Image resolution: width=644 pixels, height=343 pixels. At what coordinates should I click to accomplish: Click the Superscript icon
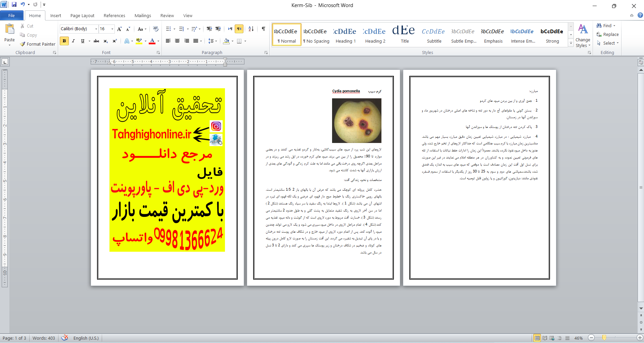click(114, 41)
